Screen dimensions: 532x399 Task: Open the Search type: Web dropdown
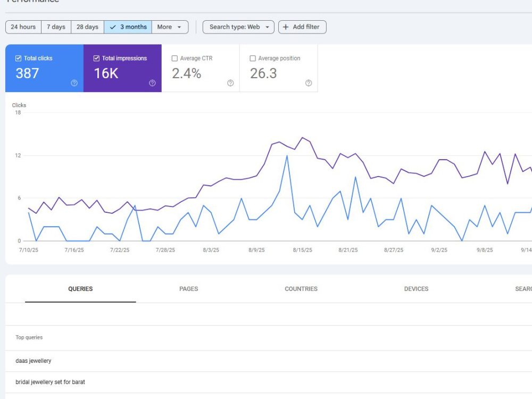click(x=238, y=27)
